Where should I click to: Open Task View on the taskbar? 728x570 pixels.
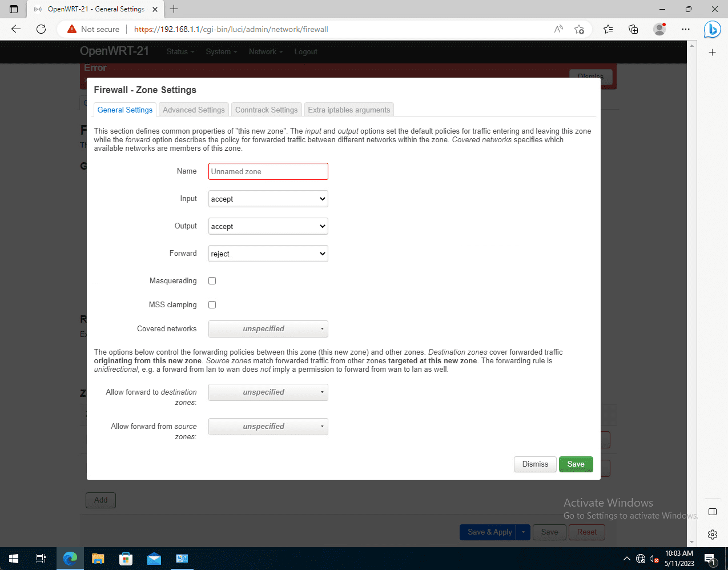[41, 559]
